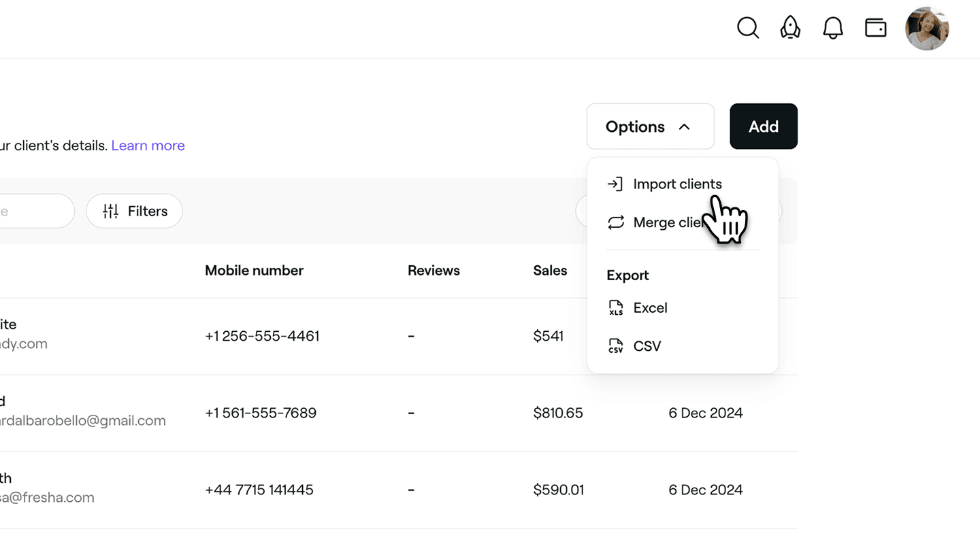Image resolution: width=980 pixels, height=544 pixels.
Task: Open the wallet icon
Action: (875, 28)
